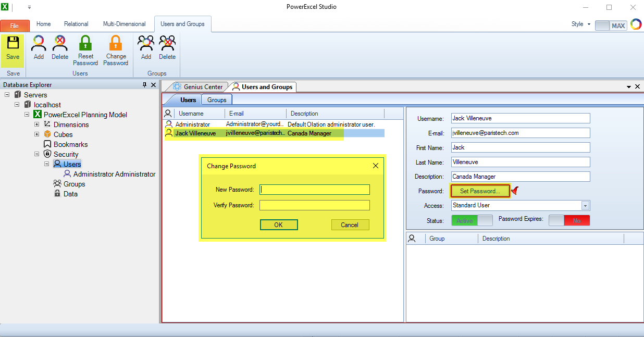Close the Database Explorer panel
Screen dimensions: 644x337
click(x=153, y=85)
